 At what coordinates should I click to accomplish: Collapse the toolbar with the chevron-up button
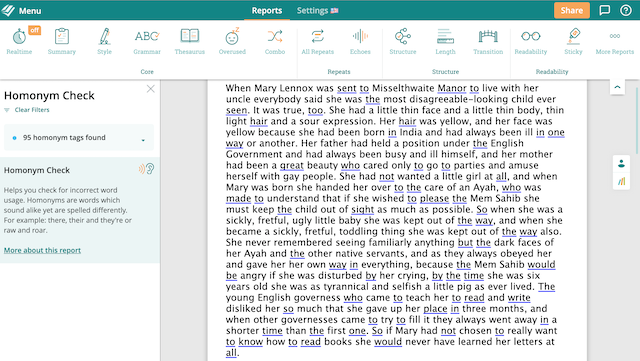[x=617, y=87]
